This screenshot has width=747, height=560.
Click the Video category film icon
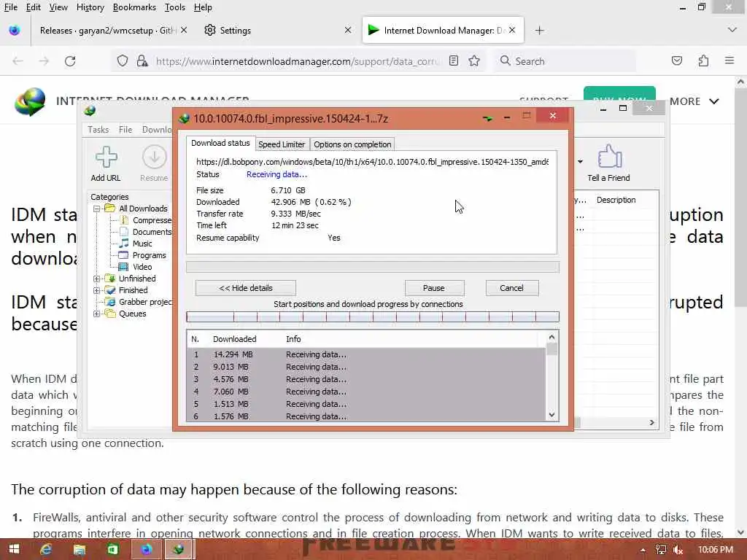pyautogui.click(x=123, y=267)
